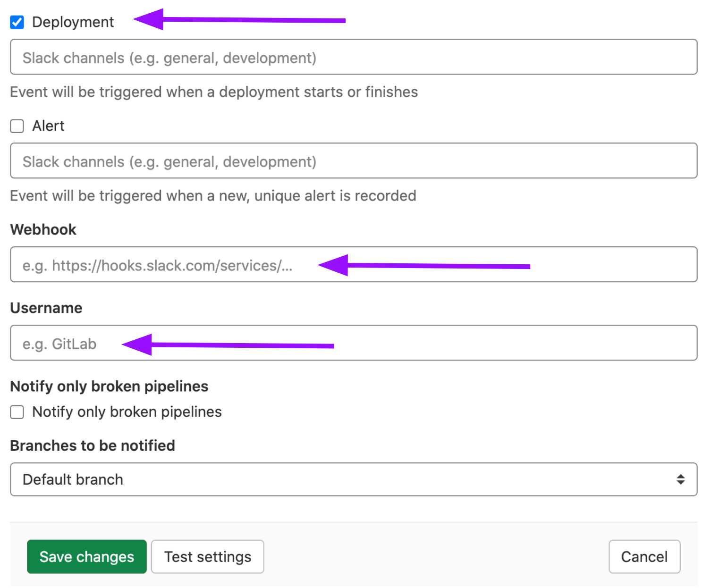
Task: Click the bold Webhook field label
Action: pyautogui.click(x=43, y=230)
